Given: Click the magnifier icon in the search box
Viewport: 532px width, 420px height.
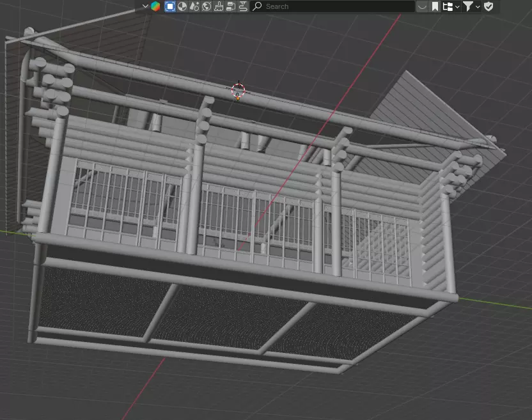Looking at the screenshot, I should coord(258,6).
